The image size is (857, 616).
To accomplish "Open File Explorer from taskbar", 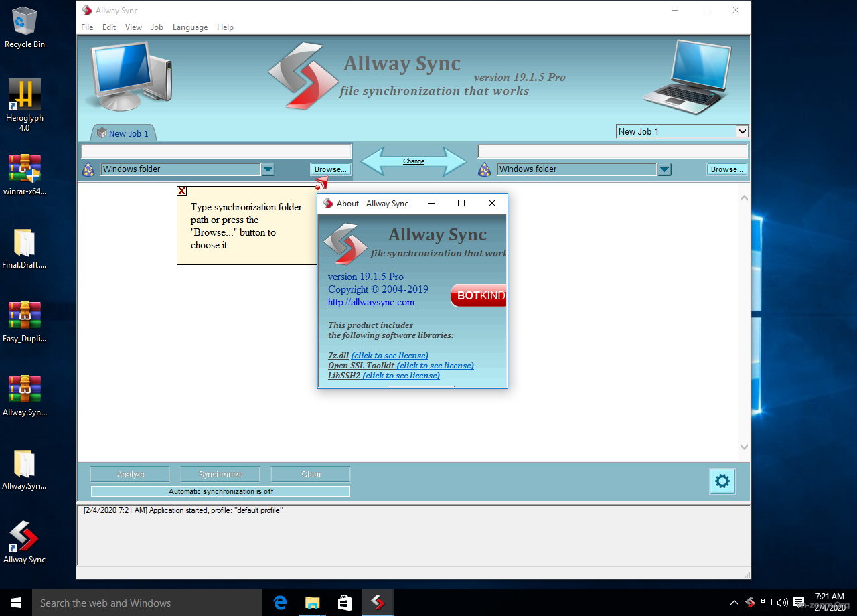I will (x=313, y=603).
